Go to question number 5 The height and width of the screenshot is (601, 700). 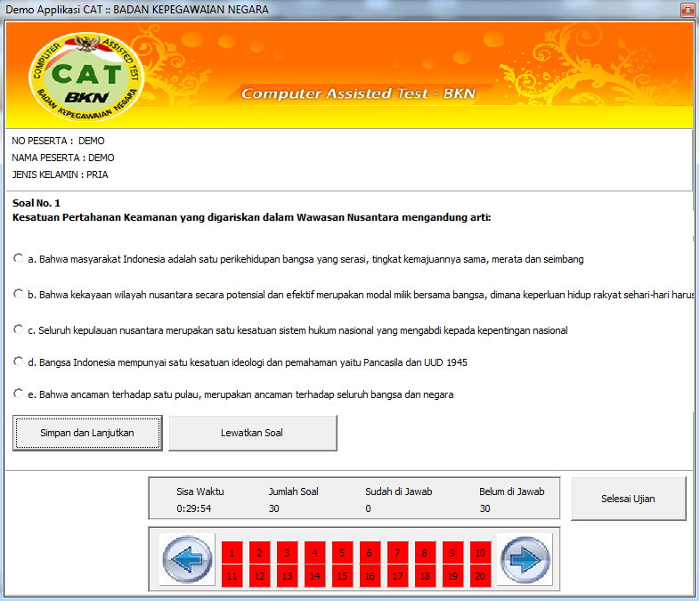pyautogui.click(x=342, y=553)
